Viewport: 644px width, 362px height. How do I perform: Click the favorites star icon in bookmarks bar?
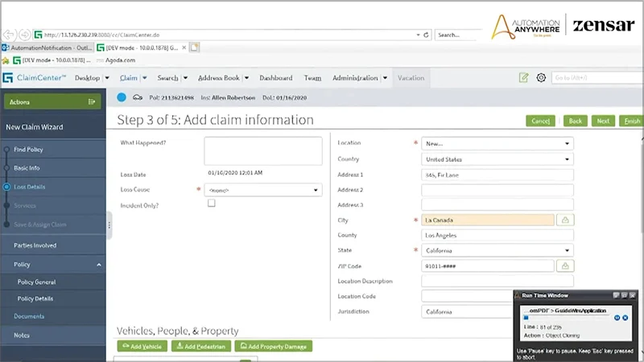[x=6, y=60]
